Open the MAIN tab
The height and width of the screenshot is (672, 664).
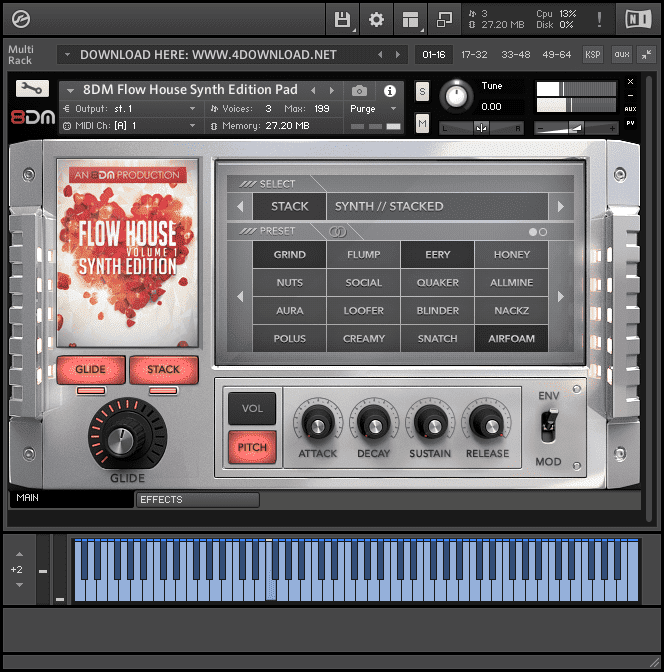(72, 498)
